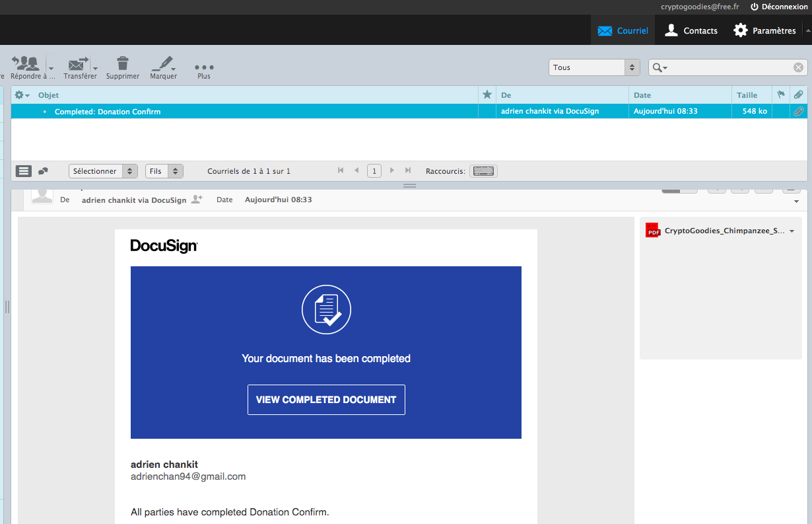Click the attachment column header paperclip
The height and width of the screenshot is (524, 812).
798,94
